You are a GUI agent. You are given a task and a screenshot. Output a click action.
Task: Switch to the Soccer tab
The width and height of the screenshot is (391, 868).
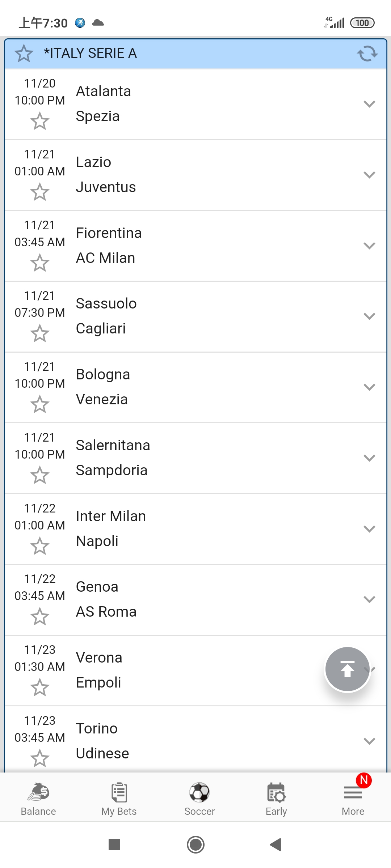199,799
